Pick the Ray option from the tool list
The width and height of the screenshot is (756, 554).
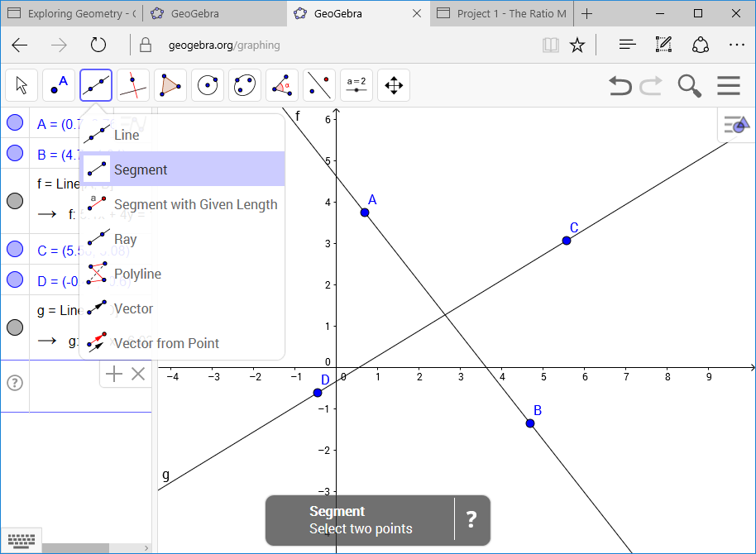point(126,239)
